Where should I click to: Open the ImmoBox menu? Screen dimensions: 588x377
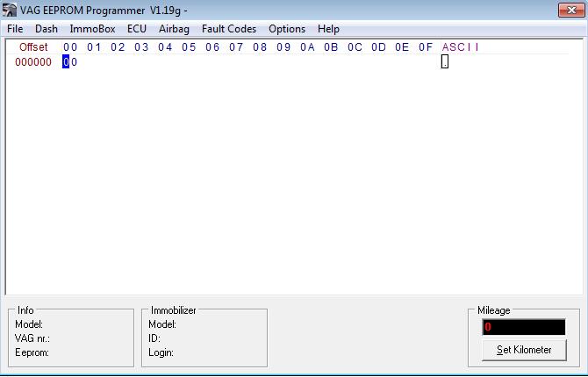[x=93, y=29]
